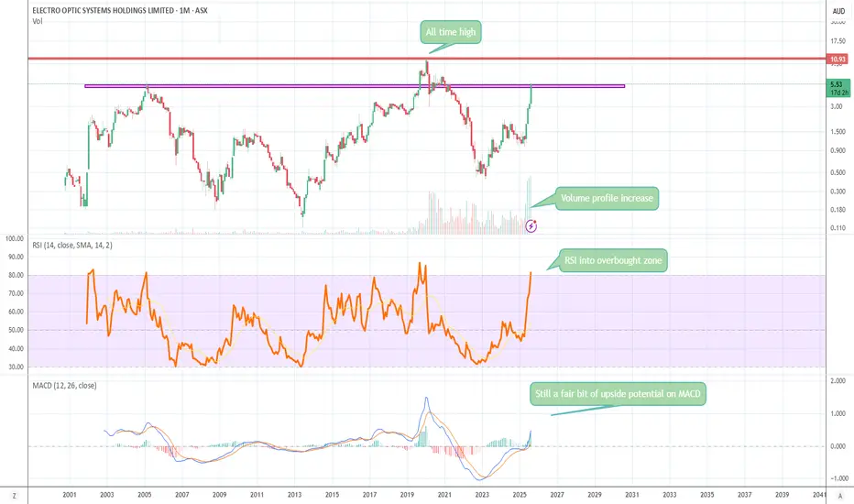Select the 'RSI into overbought zone' callout
This screenshot has width=854, height=504.
pyautogui.click(x=613, y=260)
